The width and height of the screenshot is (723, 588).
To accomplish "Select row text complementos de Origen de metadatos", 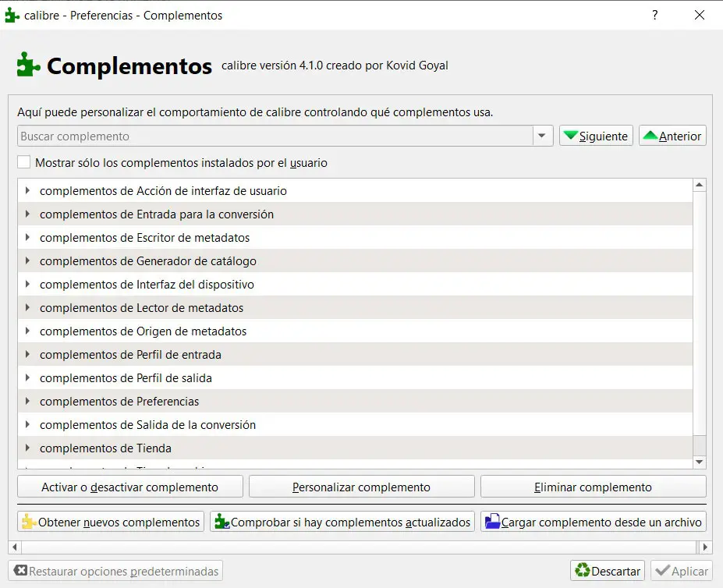I will click(x=143, y=331).
